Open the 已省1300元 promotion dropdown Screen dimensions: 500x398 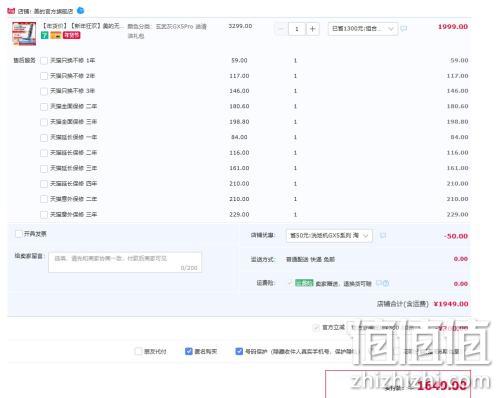[x=363, y=29]
